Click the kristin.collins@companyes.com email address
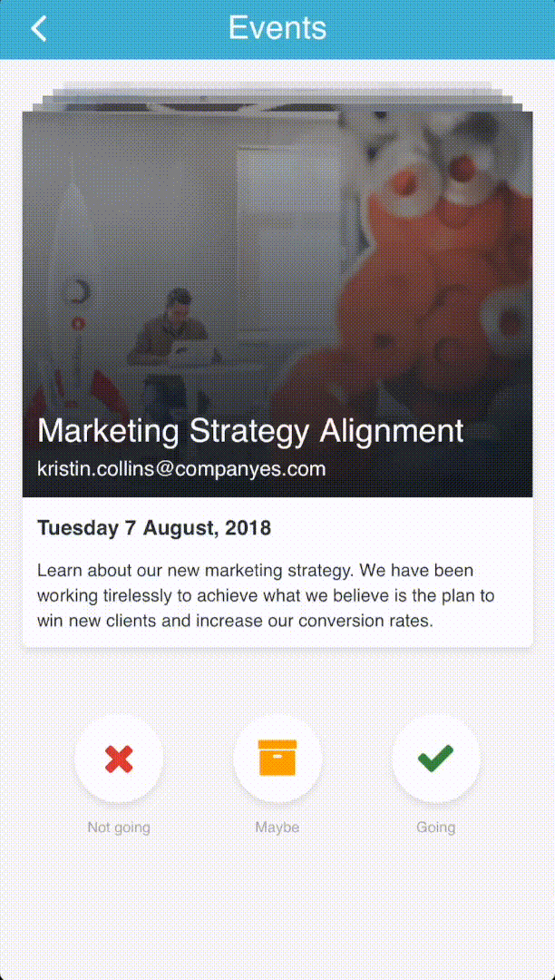The height and width of the screenshot is (980, 555). coord(181,469)
